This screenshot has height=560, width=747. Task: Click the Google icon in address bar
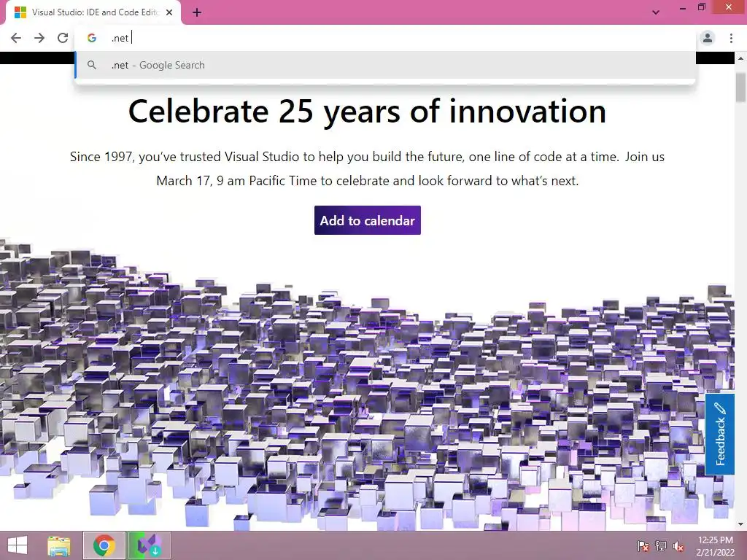pos(92,38)
